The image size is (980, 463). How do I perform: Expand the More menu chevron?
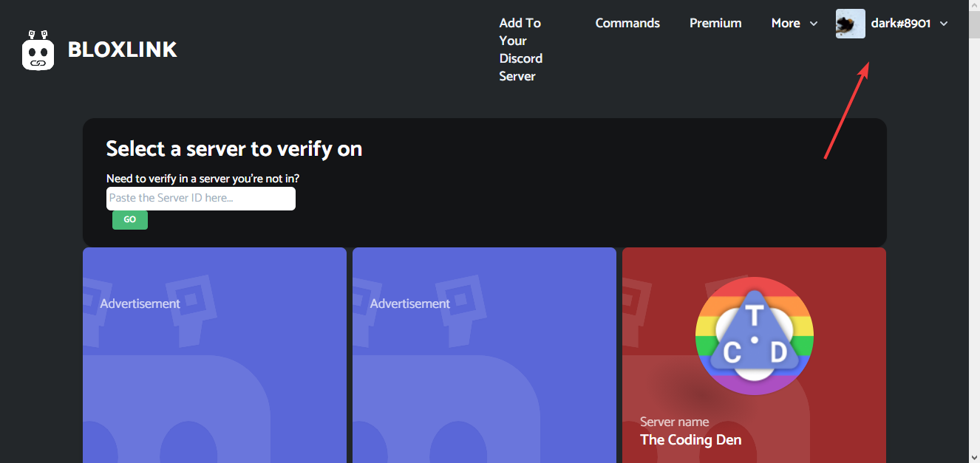point(814,24)
